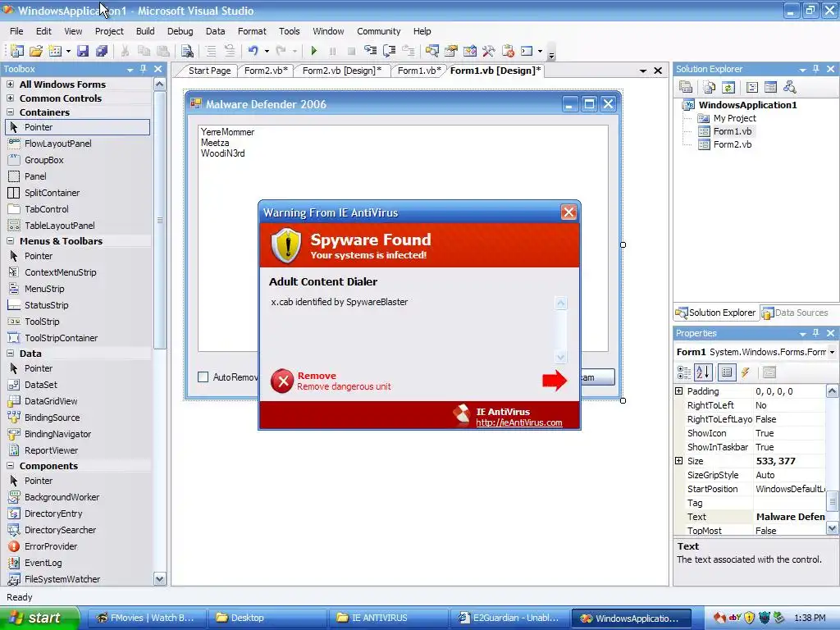Viewport: 840px width, 630px height.
Task: Switch to the Form1.vb* code tab
Action: (419, 71)
